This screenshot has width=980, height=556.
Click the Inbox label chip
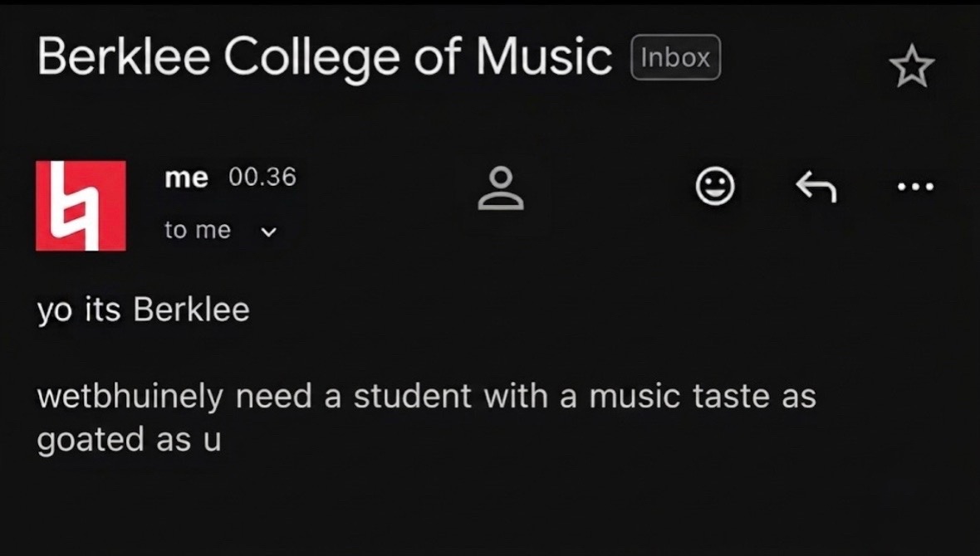point(676,57)
